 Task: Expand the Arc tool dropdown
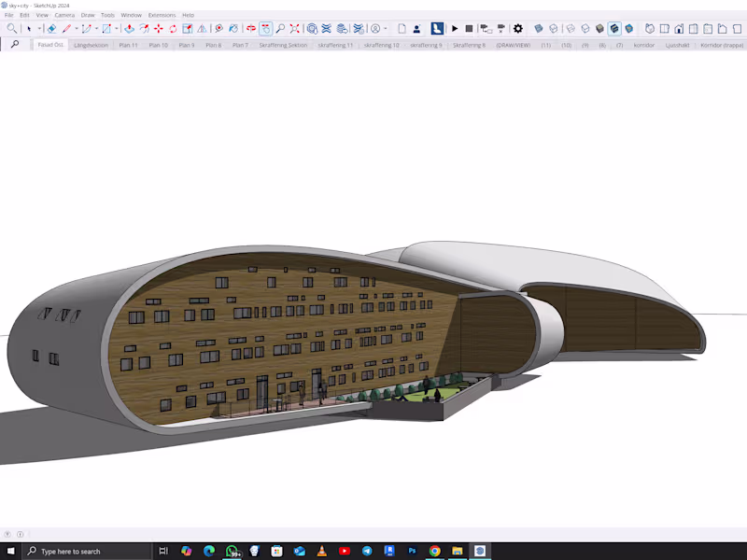pos(95,28)
